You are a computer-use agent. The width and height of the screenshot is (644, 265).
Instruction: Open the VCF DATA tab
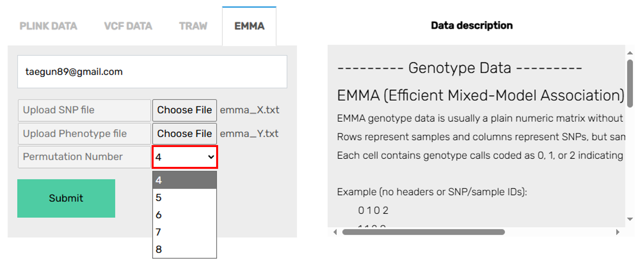point(128,26)
